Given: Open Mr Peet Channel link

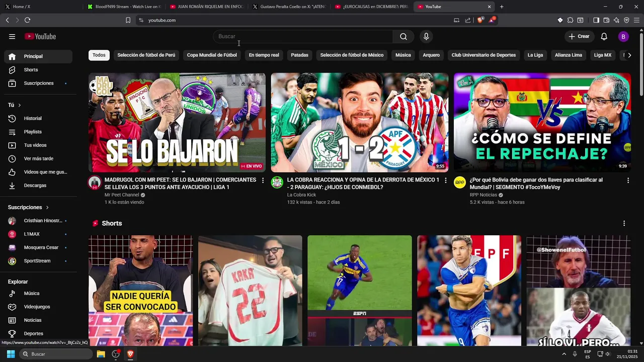Looking at the screenshot, I should 122,195.
